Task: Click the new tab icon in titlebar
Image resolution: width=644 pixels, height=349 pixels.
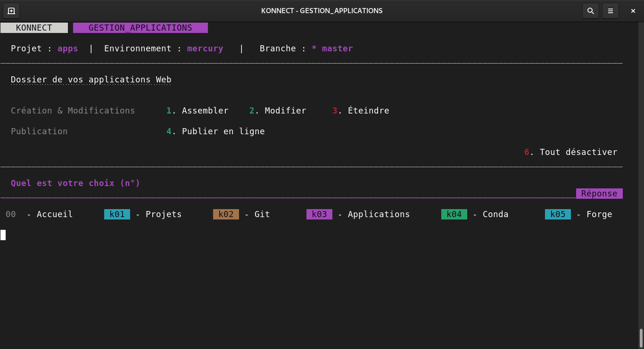Action: [x=11, y=11]
